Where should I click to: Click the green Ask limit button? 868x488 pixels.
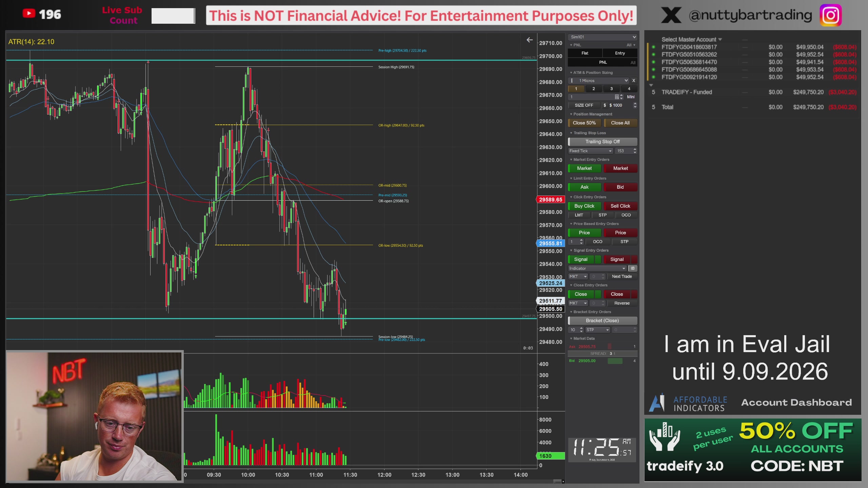click(584, 187)
